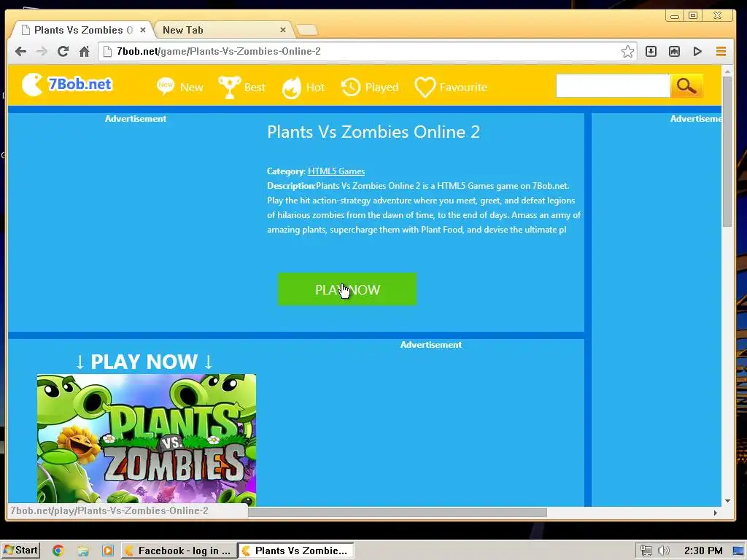Switch to the Plants Vs Zombies tab

tap(81, 30)
